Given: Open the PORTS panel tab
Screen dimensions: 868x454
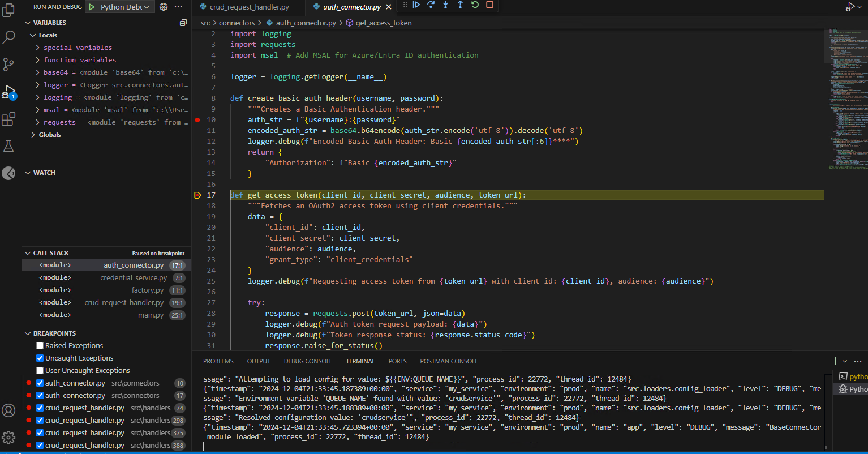Looking at the screenshot, I should [398, 361].
